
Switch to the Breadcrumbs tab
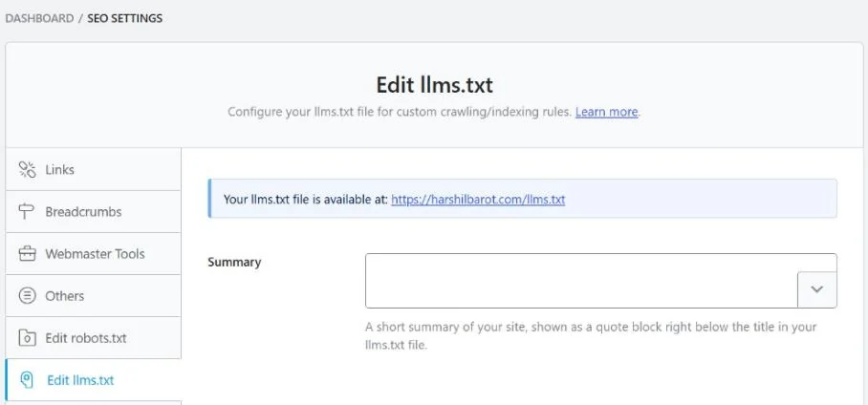pyautogui.click(x=93, y=212)
